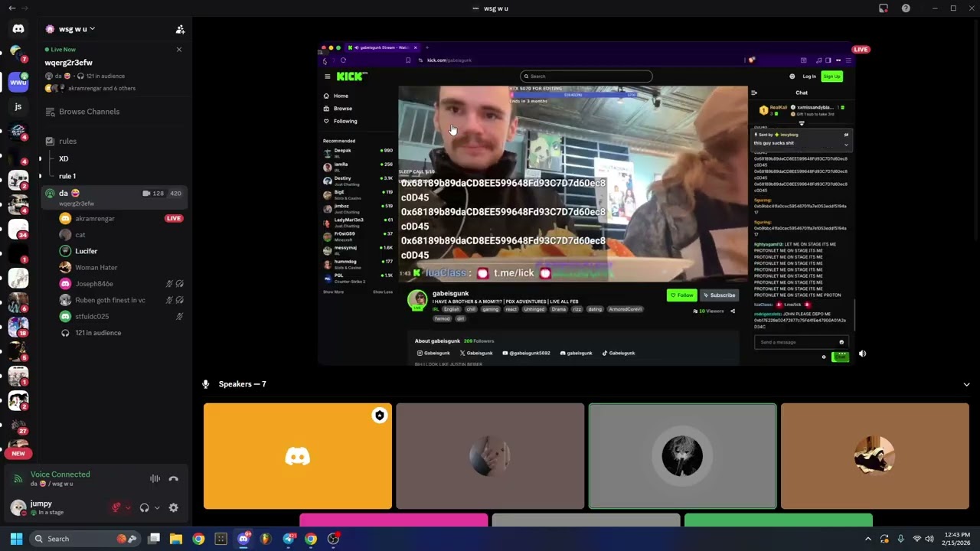Open the Windows Start button
Screen dimensions: 980x551
[16, 539]
